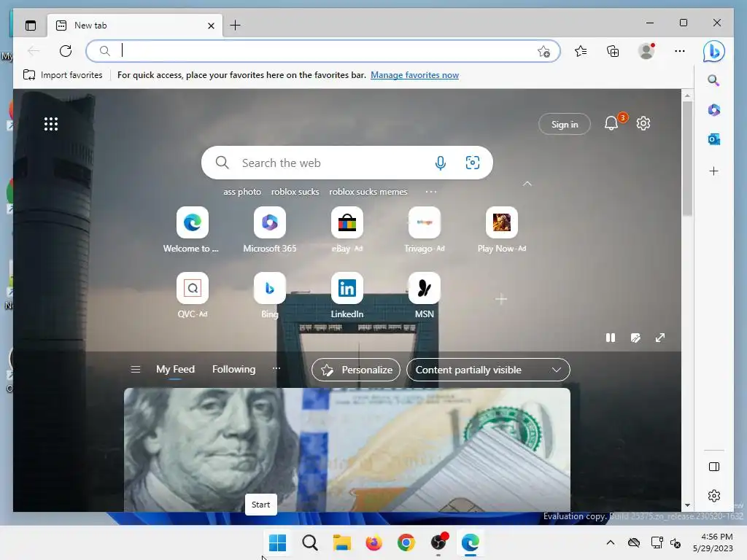Open the feed hamburger menu

135,370
